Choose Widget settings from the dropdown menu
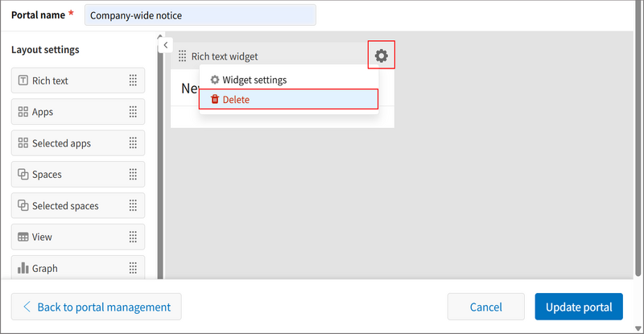The height and width of the screenshot is (334, 644). click(x=254, y=80)
